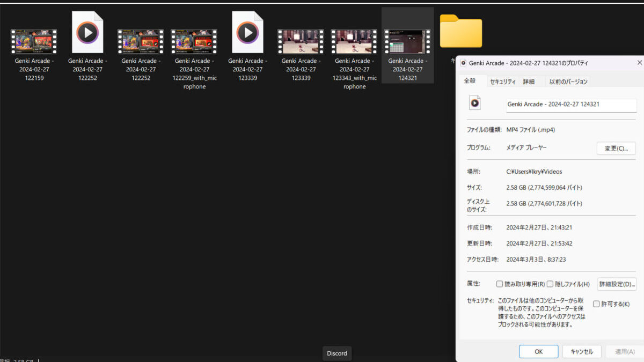Click the file name field in properties

tap(571, 105)
